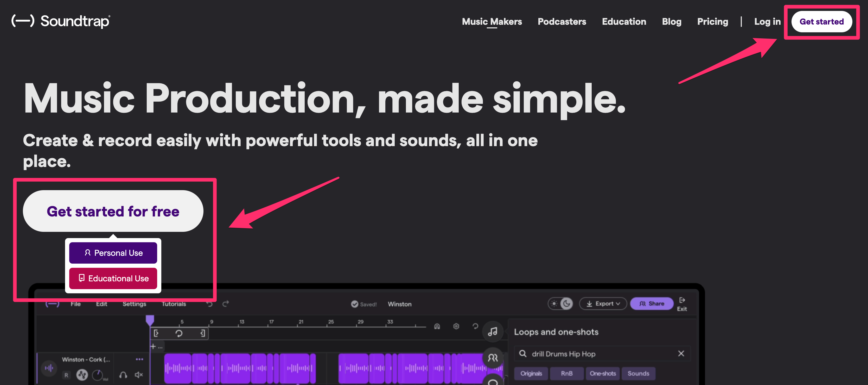Screen dimensions: 868x385
Task: Click the Saved! checkmark status icon
Action: click(x=354, y=304)
